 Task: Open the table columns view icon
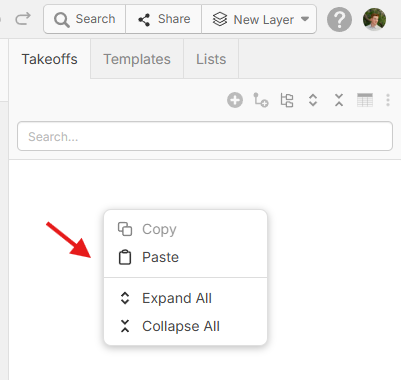365,100
